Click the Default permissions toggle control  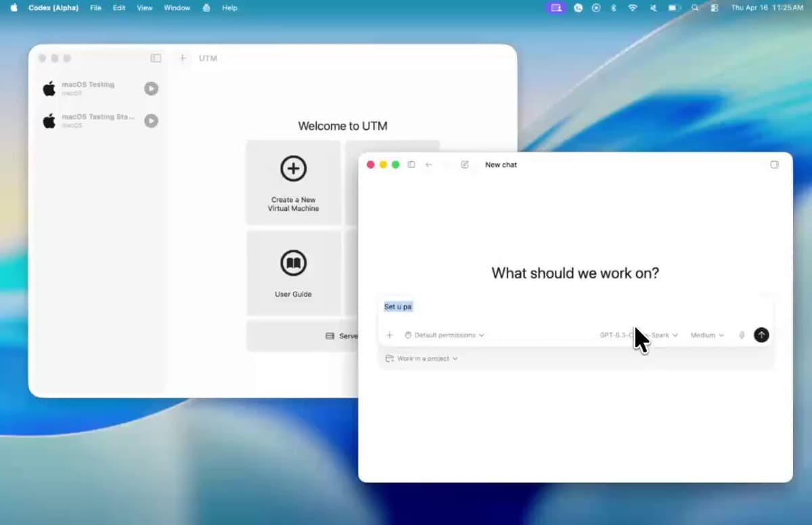(444, 334)
